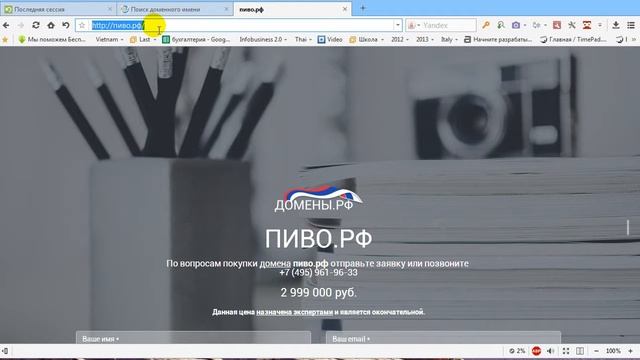
Task: Click the 2% CPU status indicator
Action: click(x=517, y=351)
